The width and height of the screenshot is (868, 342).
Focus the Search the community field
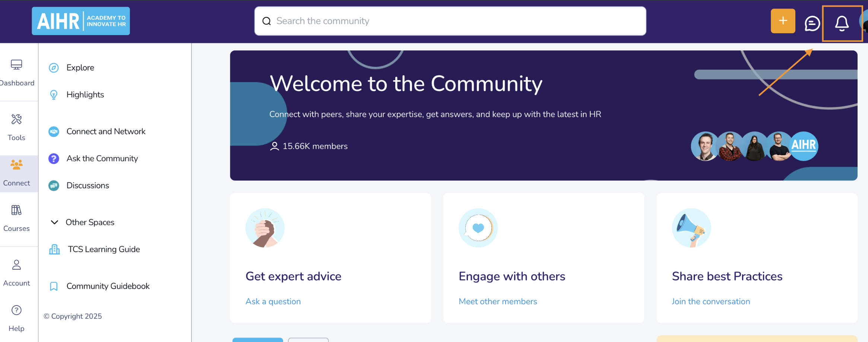click(450, 21)
